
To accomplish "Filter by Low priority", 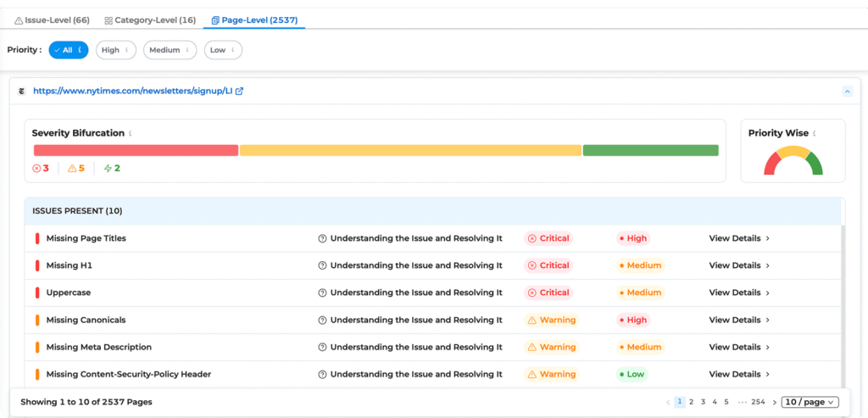I will pyautogui.click(x=223, y=50).
